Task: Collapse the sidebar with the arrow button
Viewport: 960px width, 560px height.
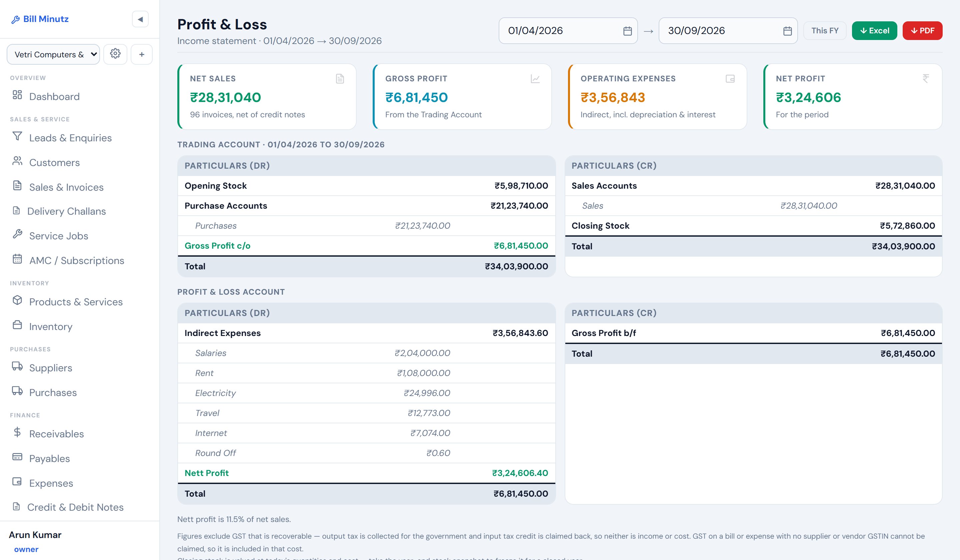Action: click(x=140, y=19)
